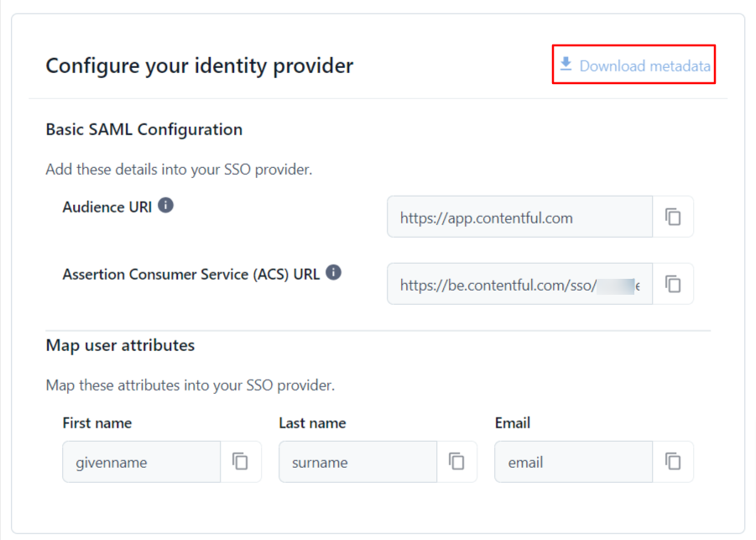The width and height of the screenshot is (756, 540).
Task: Click the ACS URL field with be.contentful.com
Action: (519, 285)
